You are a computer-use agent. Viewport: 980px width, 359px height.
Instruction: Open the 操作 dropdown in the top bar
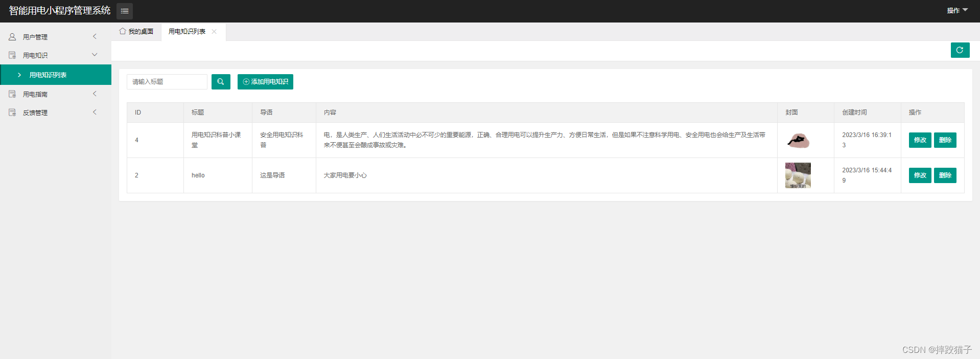[x=957, y=10]
